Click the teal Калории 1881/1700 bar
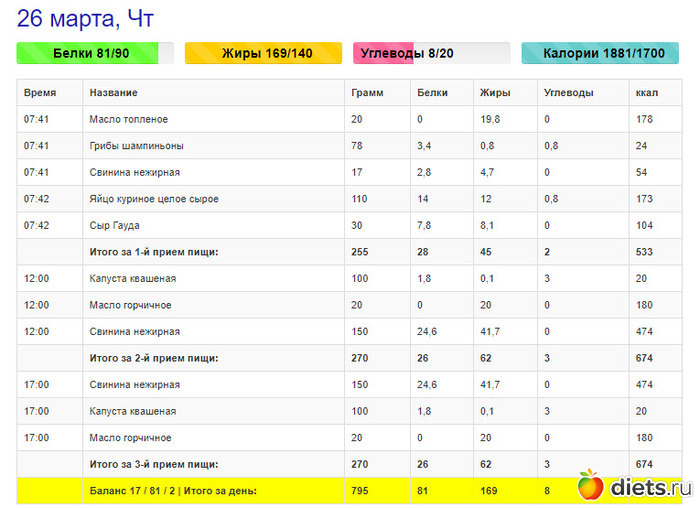The width and height of the screenshot is (700, 508). tap(599, 53)
